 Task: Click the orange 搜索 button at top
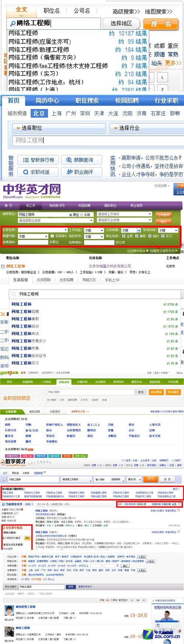(160, 24)
